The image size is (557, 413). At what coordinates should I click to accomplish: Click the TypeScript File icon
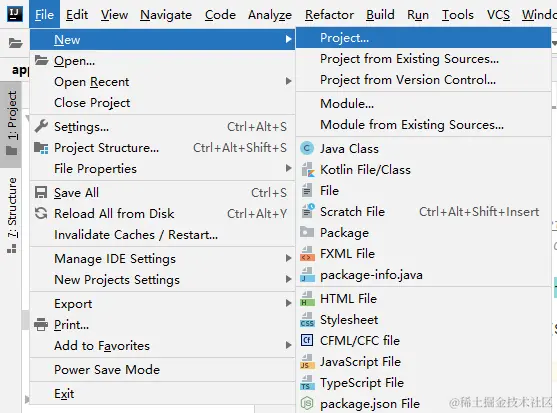(x=307, y=383)
